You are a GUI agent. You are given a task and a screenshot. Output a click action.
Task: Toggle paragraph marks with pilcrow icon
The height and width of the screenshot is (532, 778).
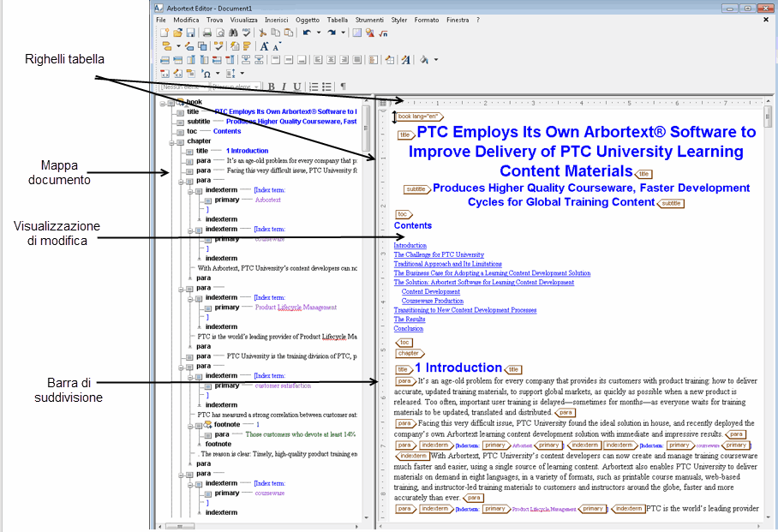[x=343, y=87]
